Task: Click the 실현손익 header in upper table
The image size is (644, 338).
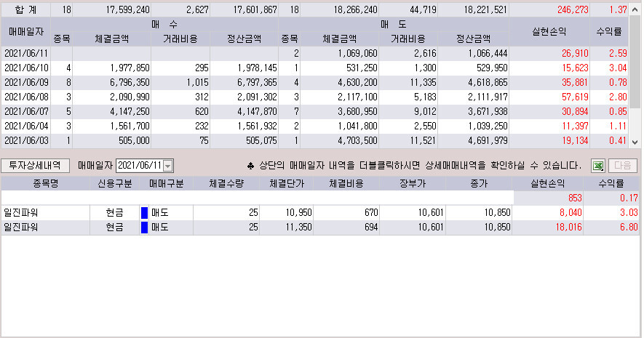Action: 549,31
